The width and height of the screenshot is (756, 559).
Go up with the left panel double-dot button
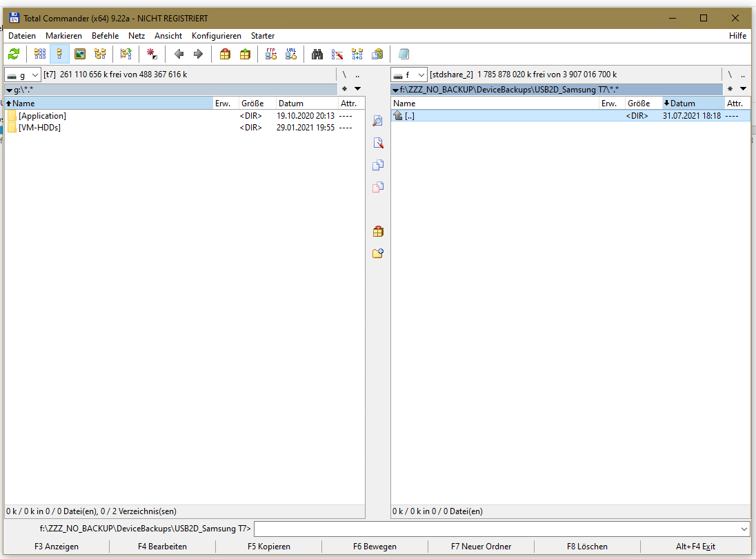click(x=357, y=75)
